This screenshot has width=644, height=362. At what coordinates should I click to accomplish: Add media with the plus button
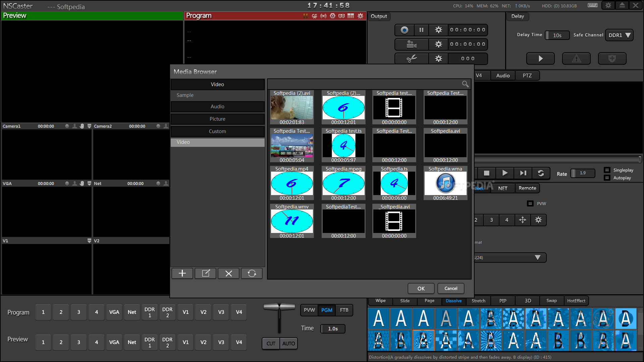[x=182, y=273]
